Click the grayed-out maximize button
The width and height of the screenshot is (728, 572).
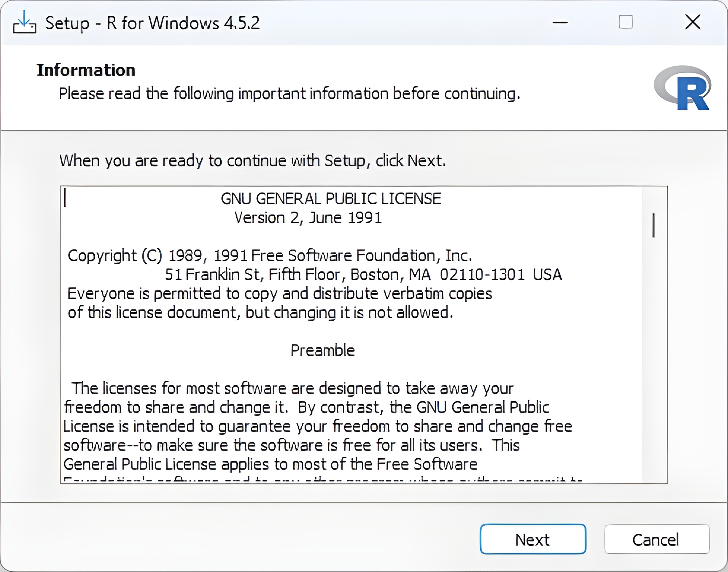tap(626, 23)
